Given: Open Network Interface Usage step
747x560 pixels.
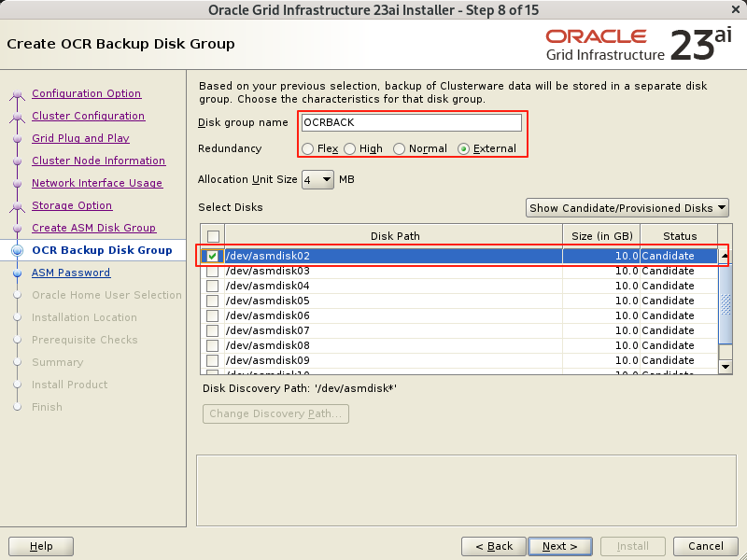Looking at the screenshot, I should click(97, 183).
